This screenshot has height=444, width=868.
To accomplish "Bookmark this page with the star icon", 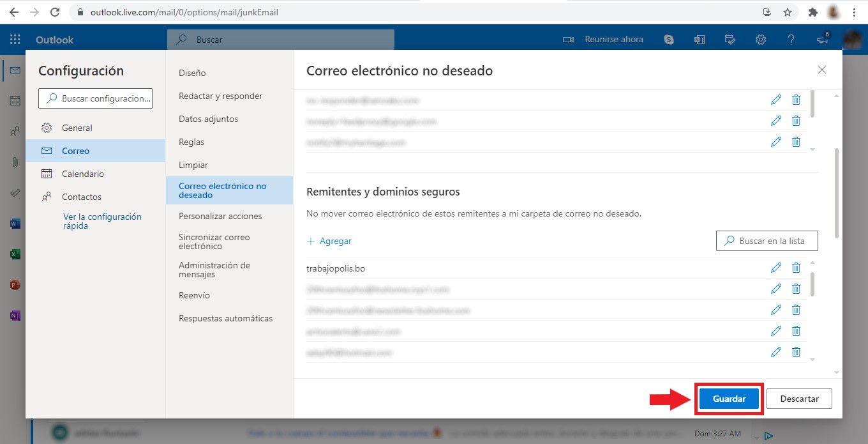I will (x=788, y=12).
